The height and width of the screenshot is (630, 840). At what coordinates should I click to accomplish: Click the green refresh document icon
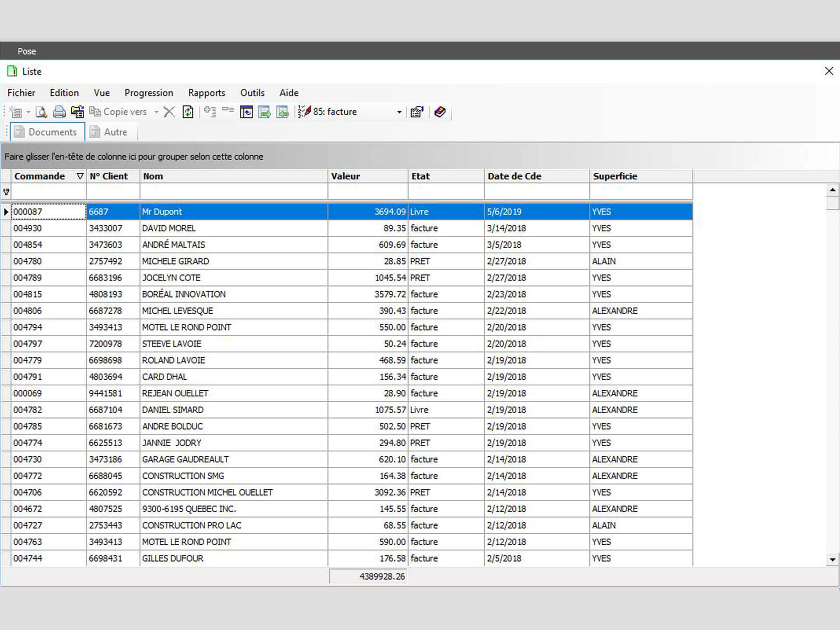(188, 112)
